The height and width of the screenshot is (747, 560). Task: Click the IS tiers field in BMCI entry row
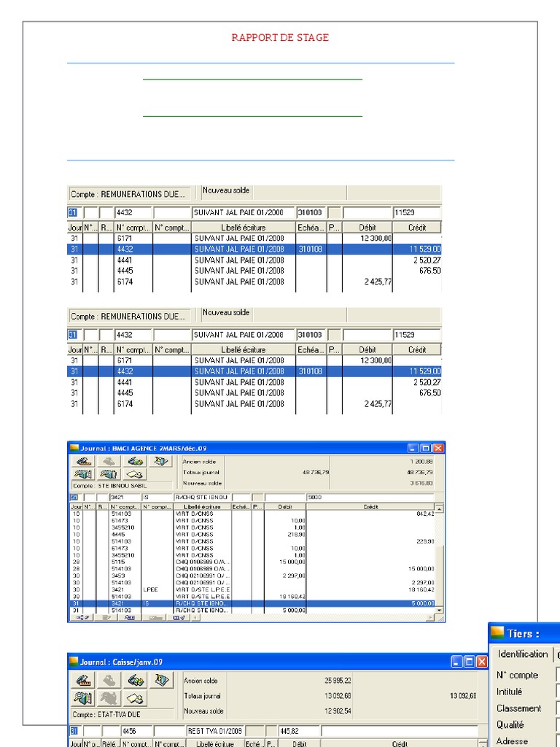157,498
